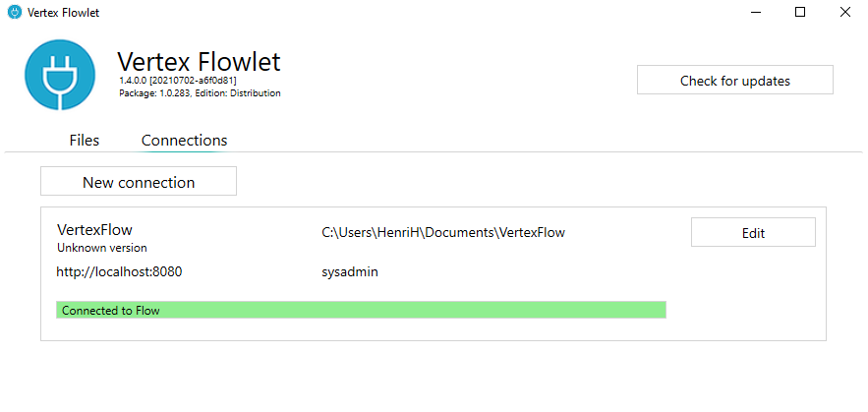Click the VertexFlow connection name
The height and width of the screenshot is (412, 868).
pos(94,230)
